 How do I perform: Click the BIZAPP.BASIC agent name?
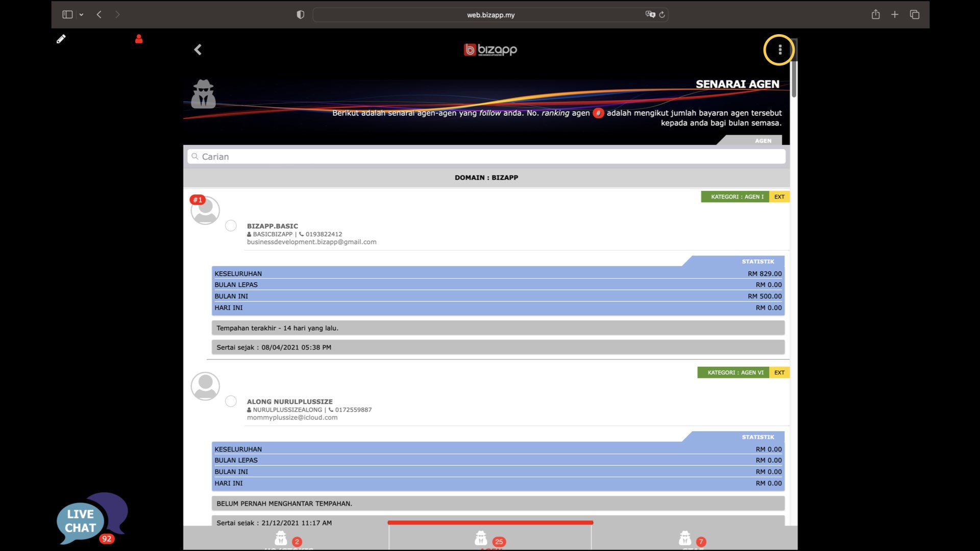pos(273,226)
